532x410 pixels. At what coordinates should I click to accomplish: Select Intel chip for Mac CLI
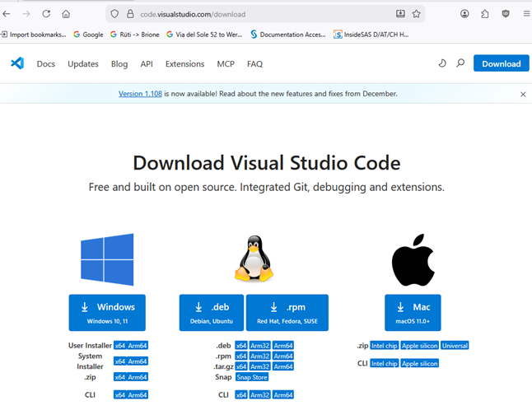click(385, 363)
